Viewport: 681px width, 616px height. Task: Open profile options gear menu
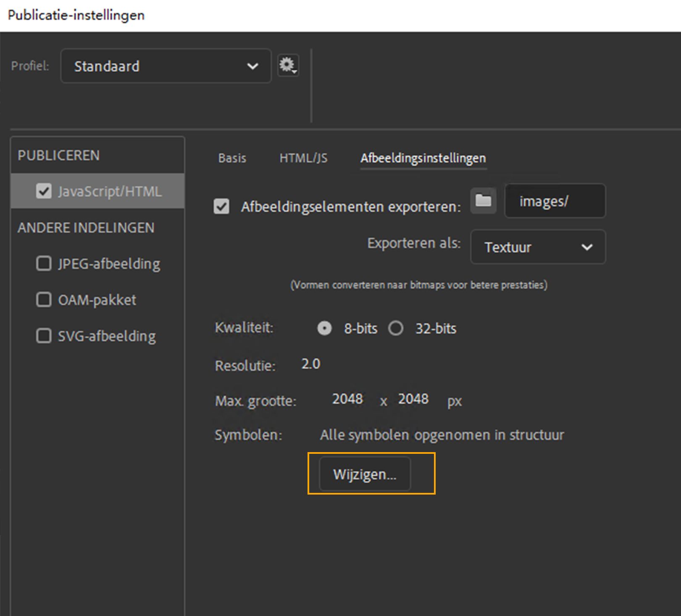[288, 66]
